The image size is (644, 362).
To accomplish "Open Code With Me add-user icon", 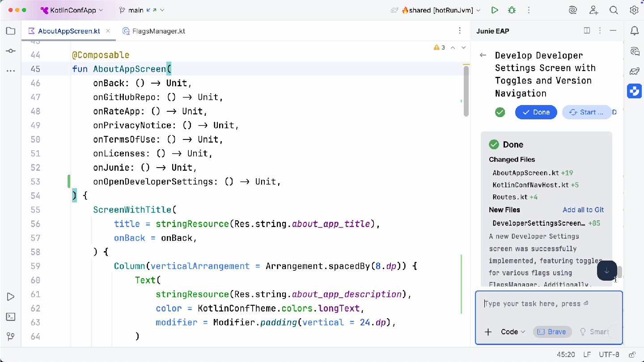I will pos(593,10).
